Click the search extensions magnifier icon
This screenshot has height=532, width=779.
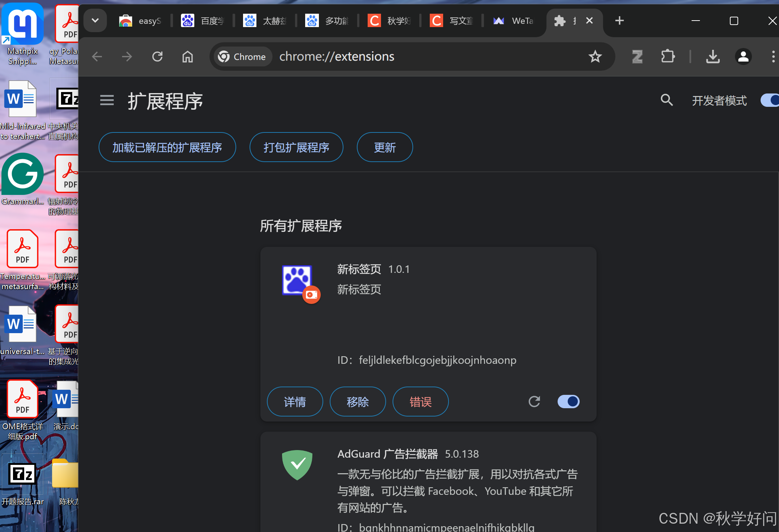666,100
